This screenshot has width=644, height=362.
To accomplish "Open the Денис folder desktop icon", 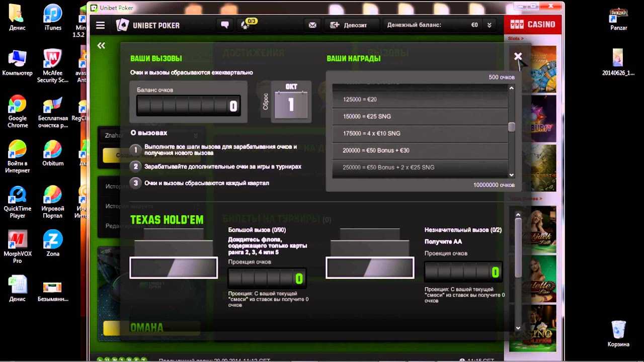I will coord(17,18).
